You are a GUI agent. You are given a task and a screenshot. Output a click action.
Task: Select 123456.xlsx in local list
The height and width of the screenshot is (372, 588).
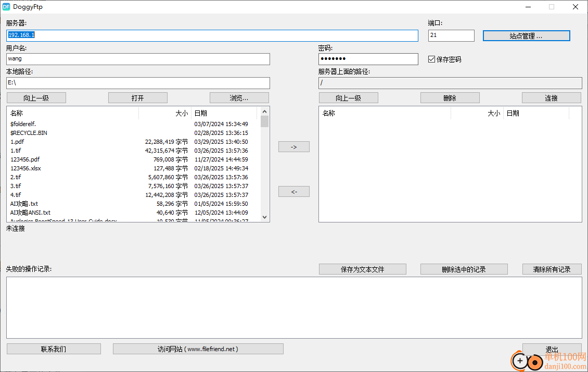click(x=26, y=168)
